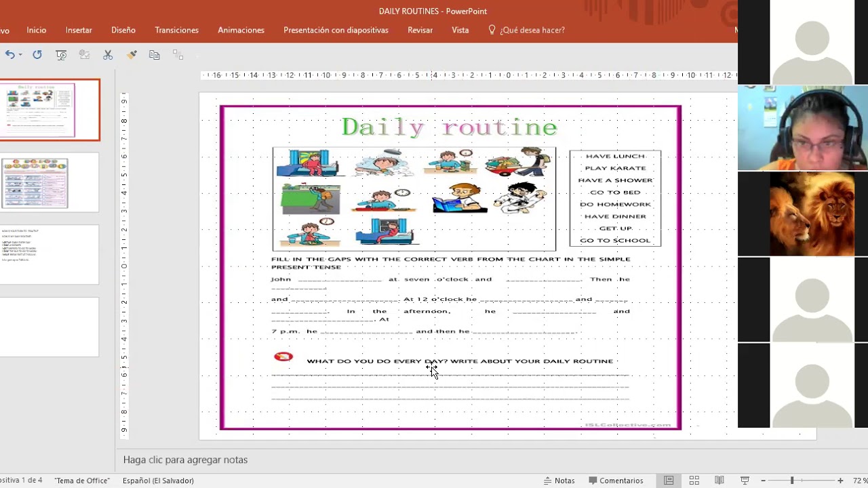This screenshot has width=868, height=488.
Task: Click the grayed group objects icon
Action: (178, 55)
